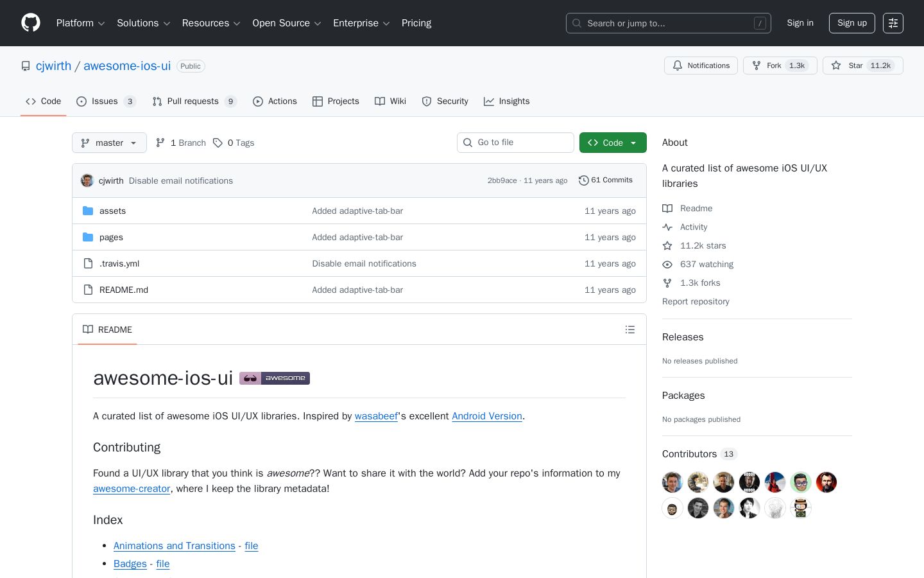Open the pages folder
924x578 pixels.
pos(111,237)
